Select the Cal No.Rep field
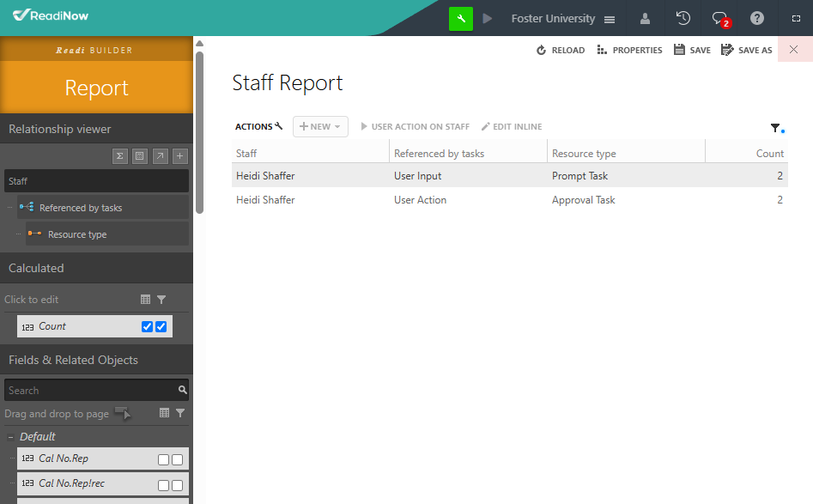 103,458
